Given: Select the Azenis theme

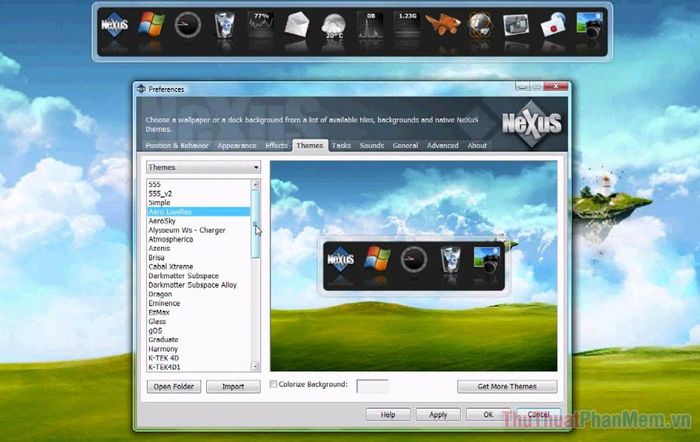Looking at the screenshot, I should click(198, 248).
